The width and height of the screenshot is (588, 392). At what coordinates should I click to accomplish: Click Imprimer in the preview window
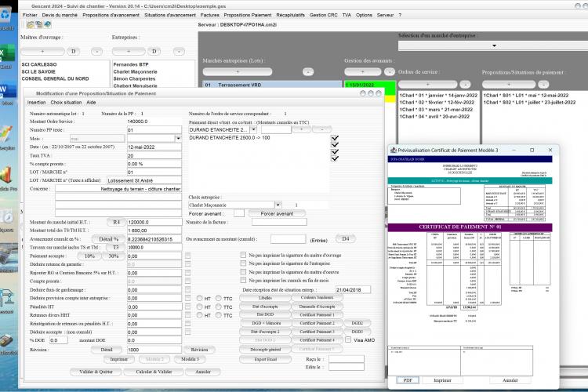click(442, 380)
